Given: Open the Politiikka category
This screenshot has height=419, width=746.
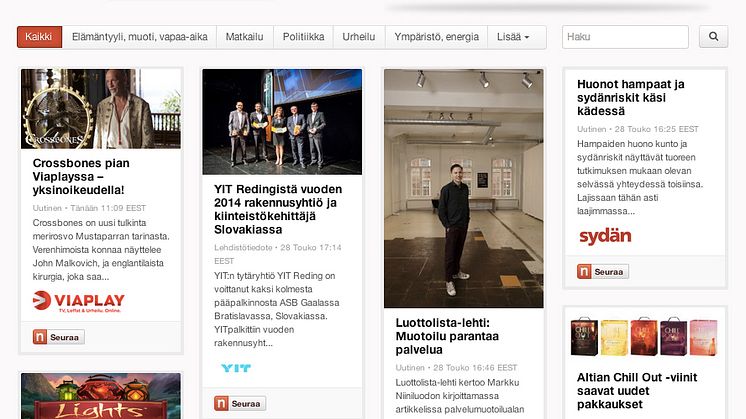Looking at the screenshot, I should [304, 37].
